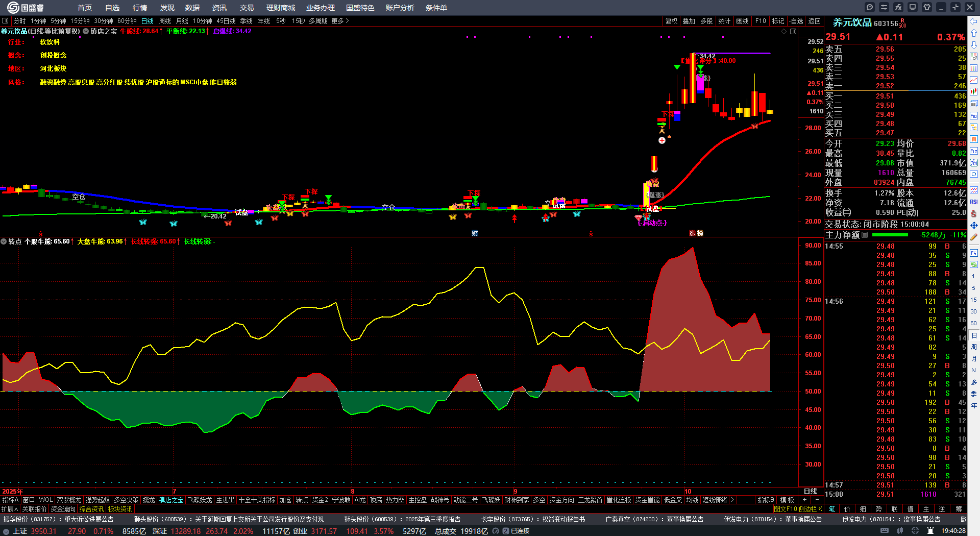Open the 交易 menu
Viewport: 980px width, 536px height.
(247, 8)
